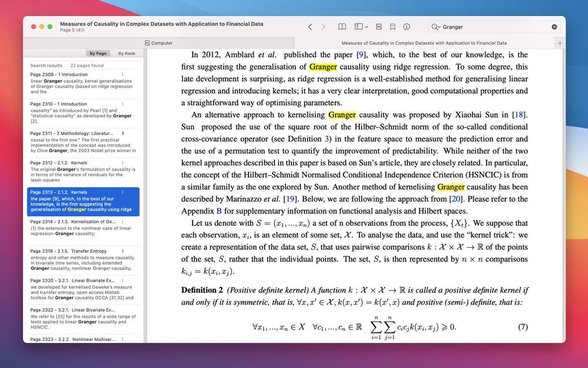Minimize the window with the yellow button

42,27
